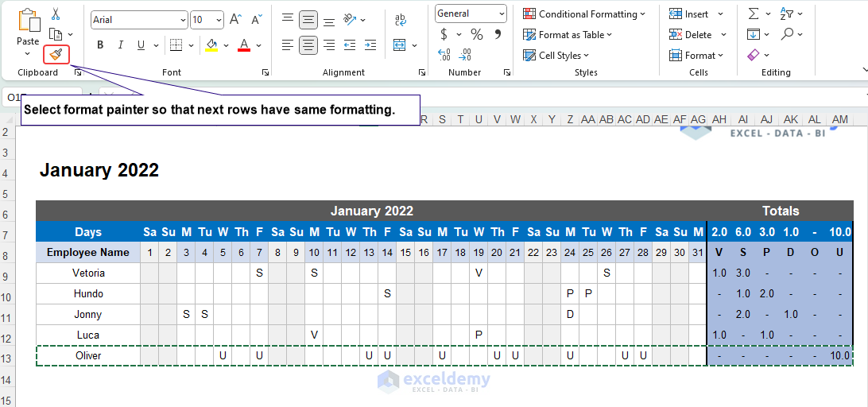
Task: Click the Merge & Center icon
Action: pos(399,45)
